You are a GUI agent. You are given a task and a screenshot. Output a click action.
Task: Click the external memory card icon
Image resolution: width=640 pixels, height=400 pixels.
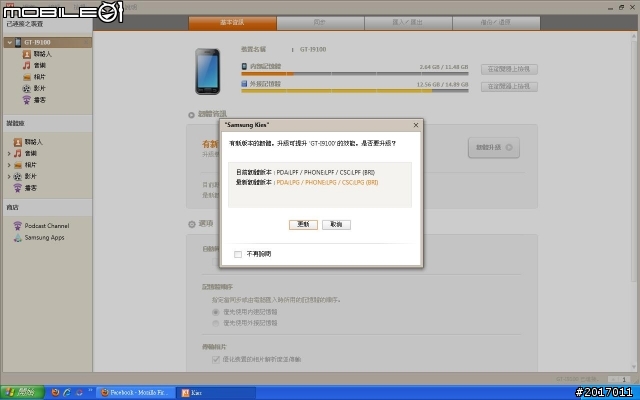click(x=244, y=84)
